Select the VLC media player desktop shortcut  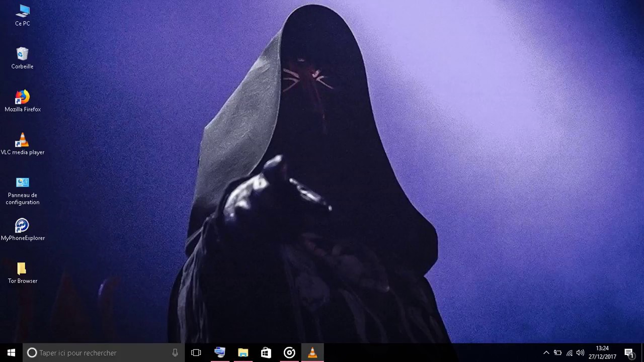pos(23,144)
